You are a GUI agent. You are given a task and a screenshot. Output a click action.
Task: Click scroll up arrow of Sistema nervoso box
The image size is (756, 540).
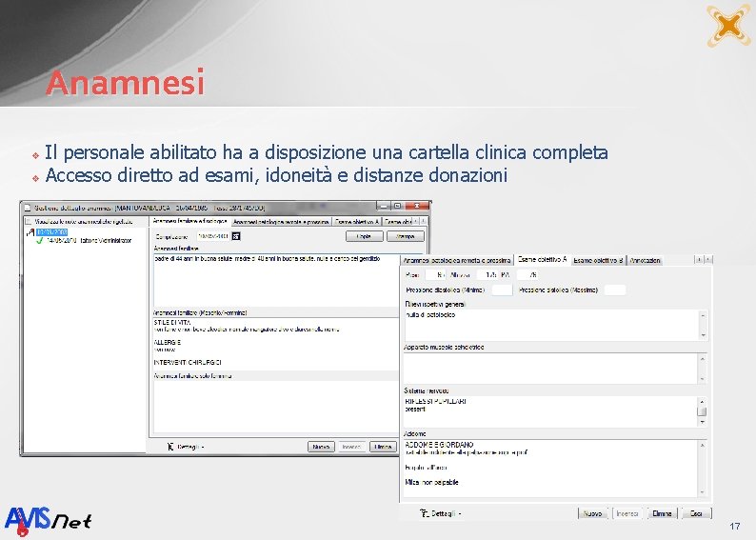703,401
